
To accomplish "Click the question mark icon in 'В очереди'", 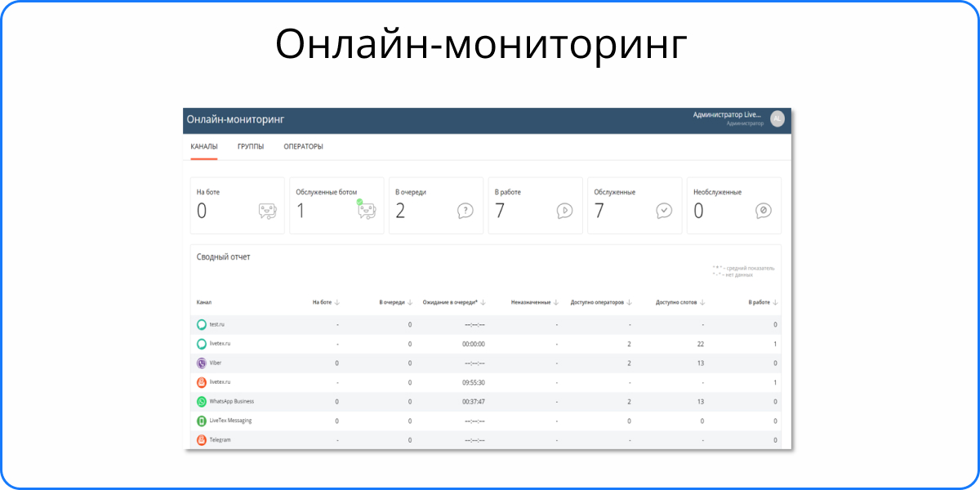I will pos(465,211).
